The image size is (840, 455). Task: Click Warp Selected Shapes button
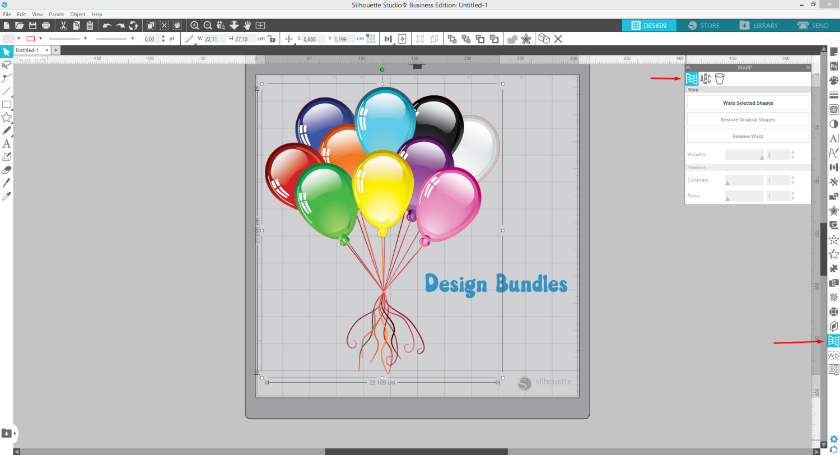[x=748, y=103]
